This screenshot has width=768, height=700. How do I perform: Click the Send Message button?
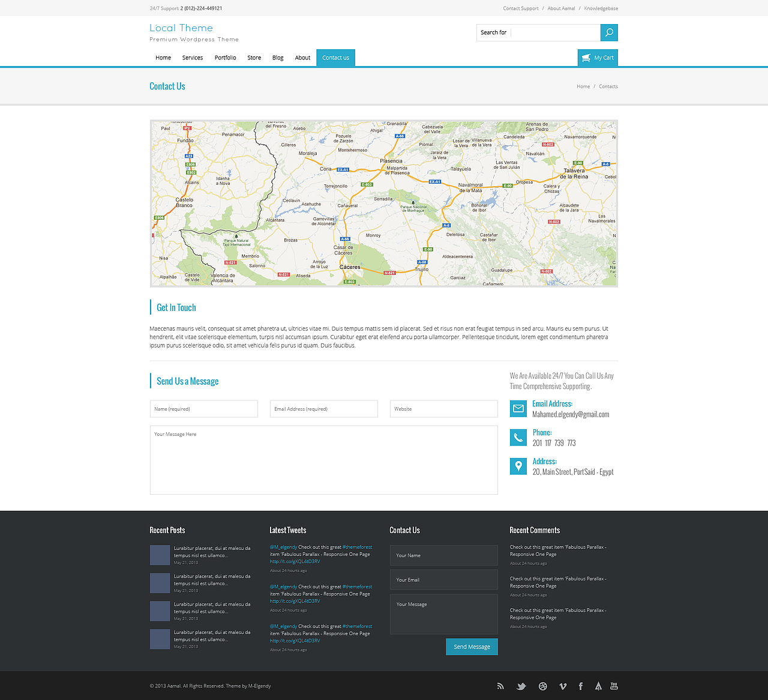click(x=472, y=647)
